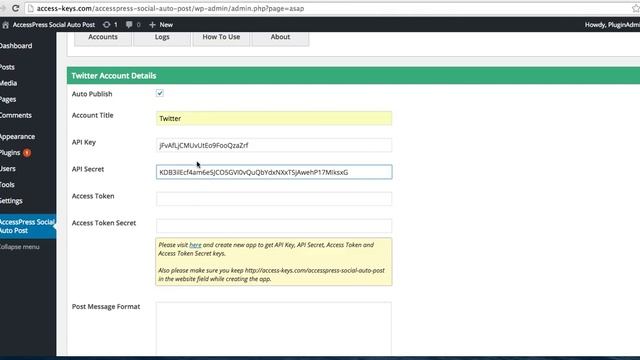
Task: Open Plugins in the sidebar
Action: pyautogui.click(x=10, y=153)
